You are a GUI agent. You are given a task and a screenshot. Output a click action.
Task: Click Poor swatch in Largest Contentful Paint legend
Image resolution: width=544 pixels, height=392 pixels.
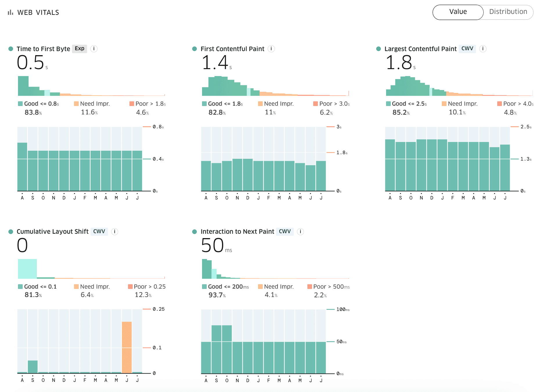(x=500, y=104)
